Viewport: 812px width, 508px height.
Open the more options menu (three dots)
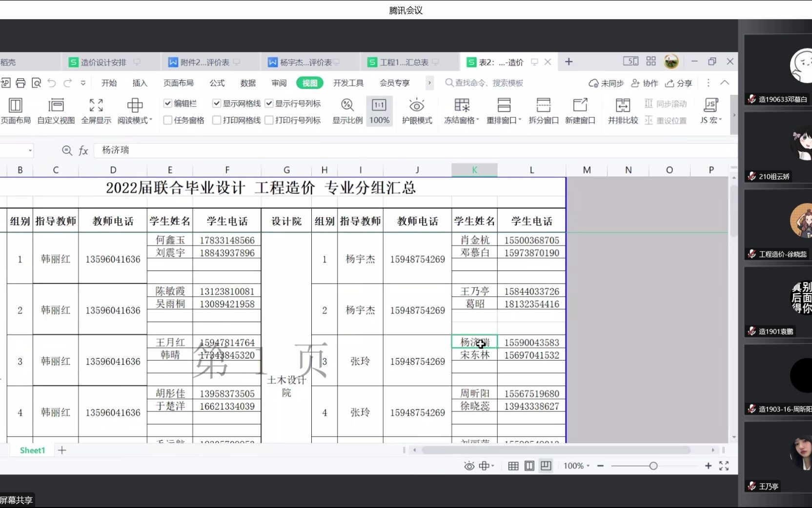709,83
